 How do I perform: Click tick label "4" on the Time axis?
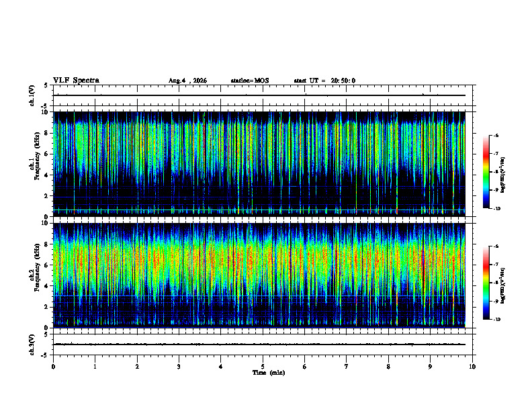point(221,367)
